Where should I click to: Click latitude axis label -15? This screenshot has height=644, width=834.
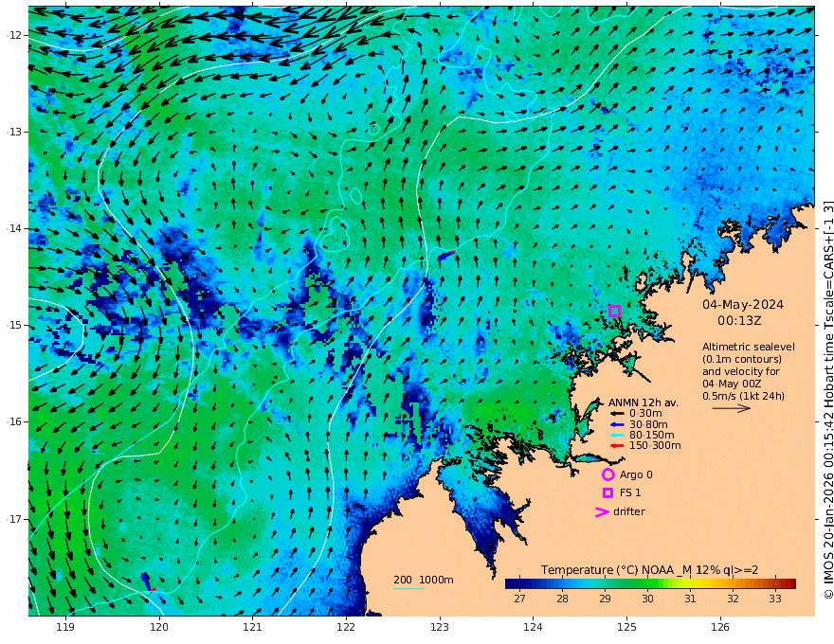[x=14, y=325]
